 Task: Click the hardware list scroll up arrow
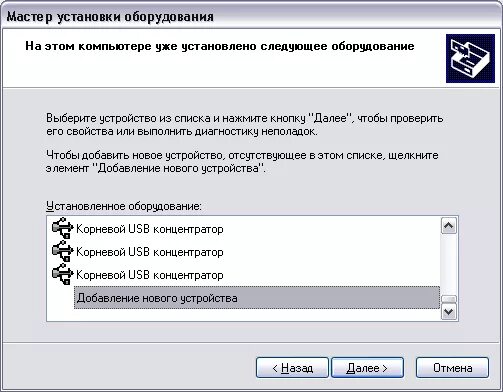pos(449,226)
